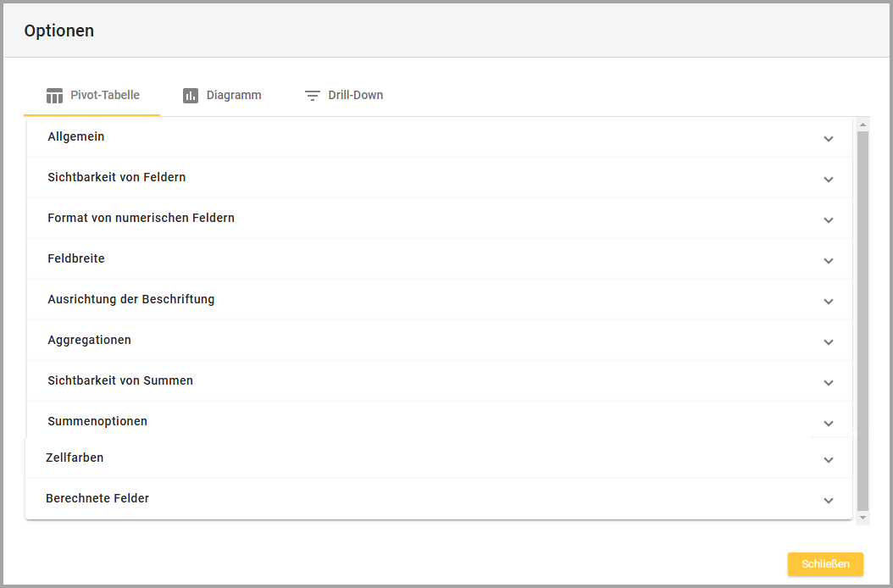893x588 pixels.
Task: Expand Format von numerischen Feldern chevron
Action: (828, 220)
